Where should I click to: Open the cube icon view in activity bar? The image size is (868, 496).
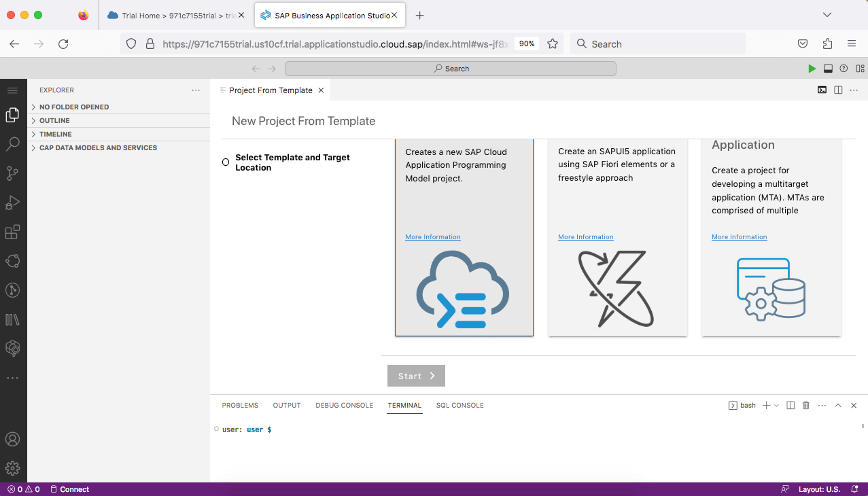12,348
